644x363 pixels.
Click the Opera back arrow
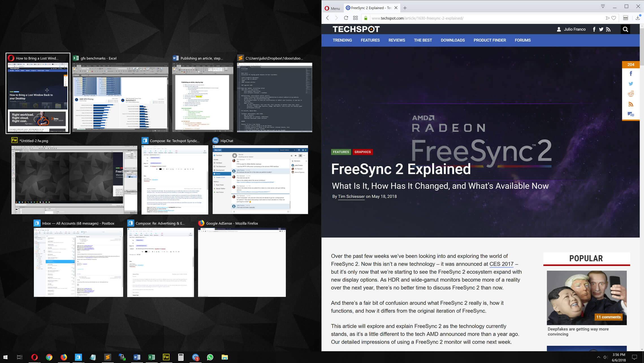coord(328,18)
